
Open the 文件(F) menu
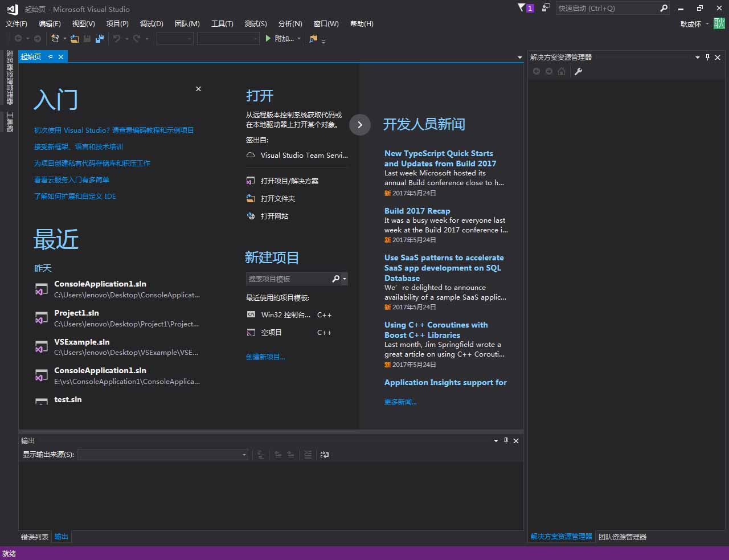(16, 23)
